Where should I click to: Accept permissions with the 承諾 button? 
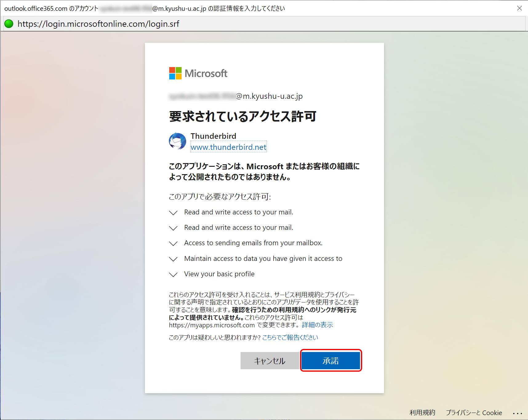coord(331,361)
